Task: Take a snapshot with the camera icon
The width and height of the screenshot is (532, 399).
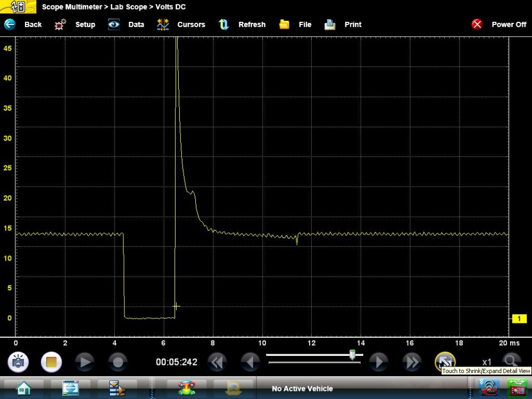Action: [x=18, y=362]
